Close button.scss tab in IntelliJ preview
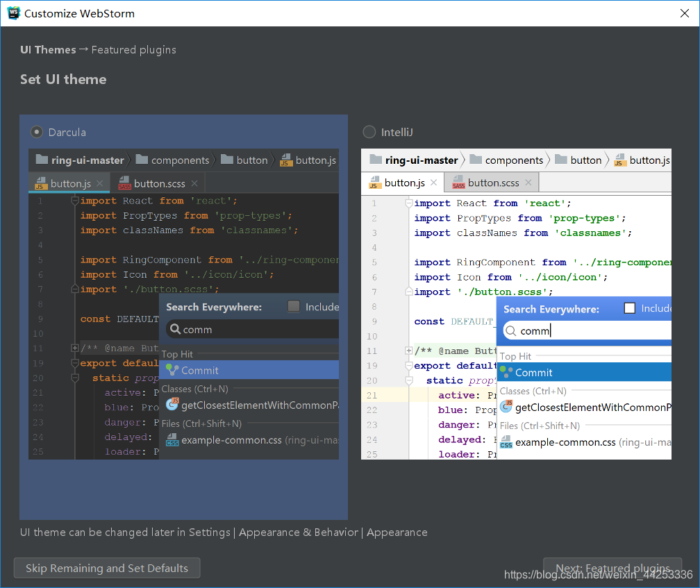Screen dimensions: 700x588 point(528,183)
